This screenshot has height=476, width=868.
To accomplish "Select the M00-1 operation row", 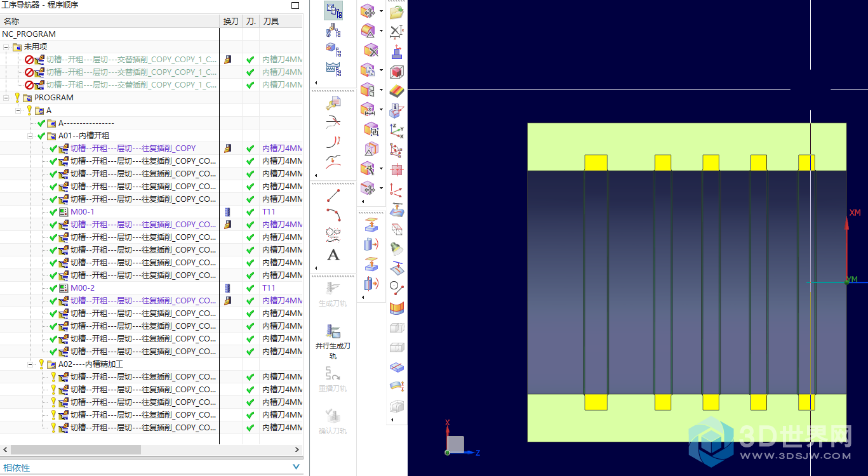I will pyautogui.click(x=151, y=212).
